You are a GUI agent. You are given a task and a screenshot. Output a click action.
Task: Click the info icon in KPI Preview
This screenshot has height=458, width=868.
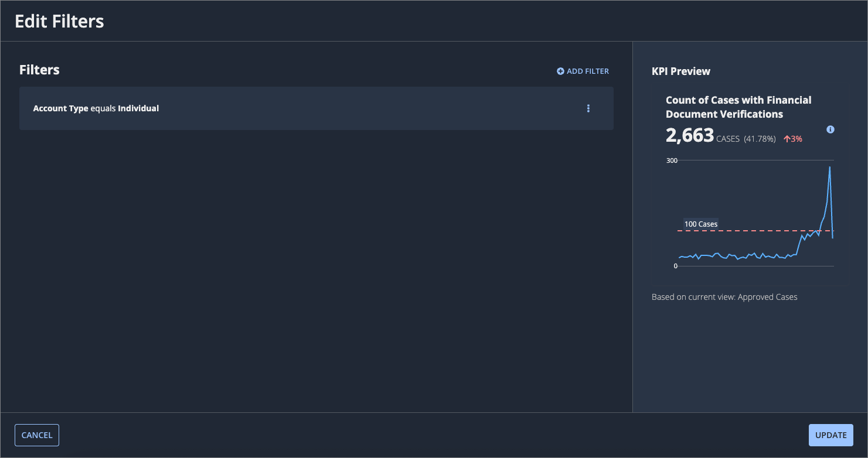click(830, 129)
